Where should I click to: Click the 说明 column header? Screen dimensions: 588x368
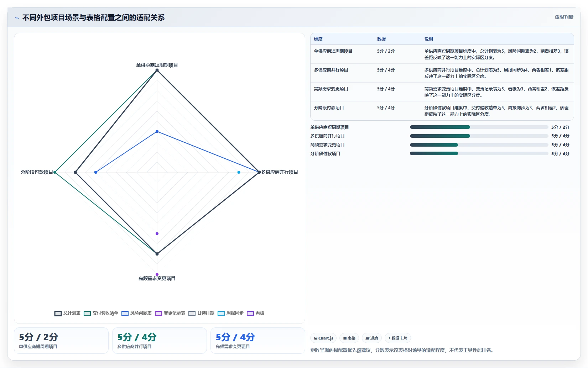pos(428,39)
